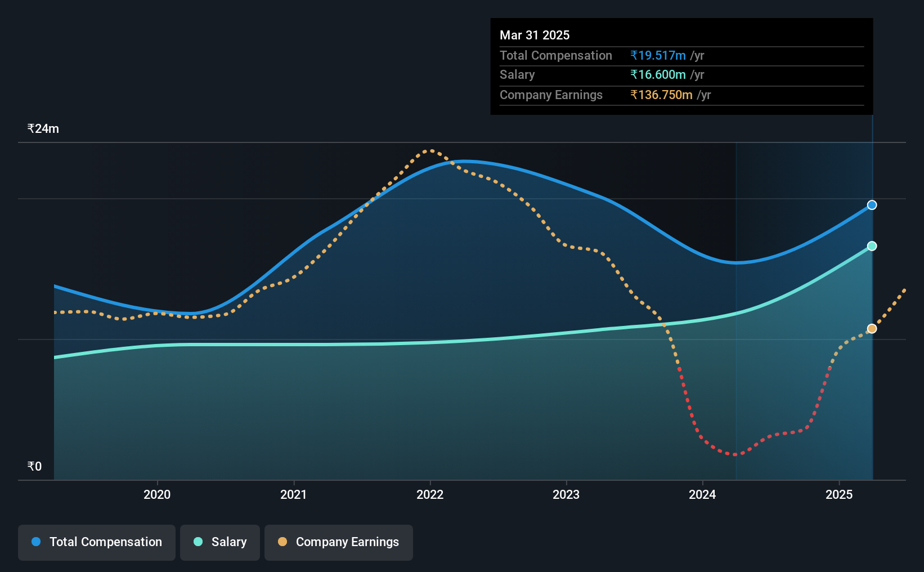Click the ₹16.600m salary value
This screenshot has height=572, width=924.
click(x=658, y=75)
